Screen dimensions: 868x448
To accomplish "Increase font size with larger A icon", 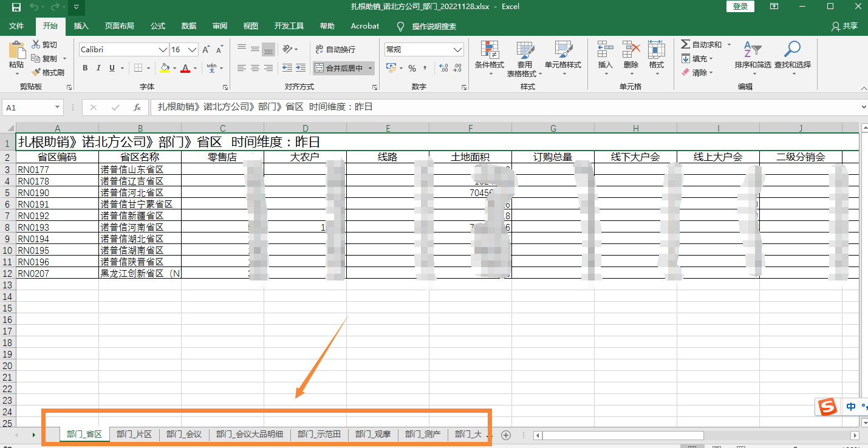I will coord(207,50).
